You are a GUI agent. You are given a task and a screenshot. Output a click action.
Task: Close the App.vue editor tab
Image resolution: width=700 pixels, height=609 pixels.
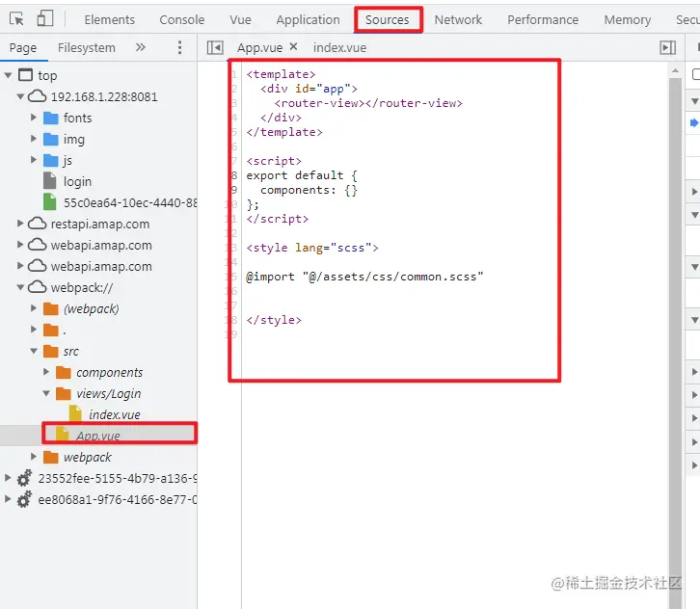[x=293, y=46]
